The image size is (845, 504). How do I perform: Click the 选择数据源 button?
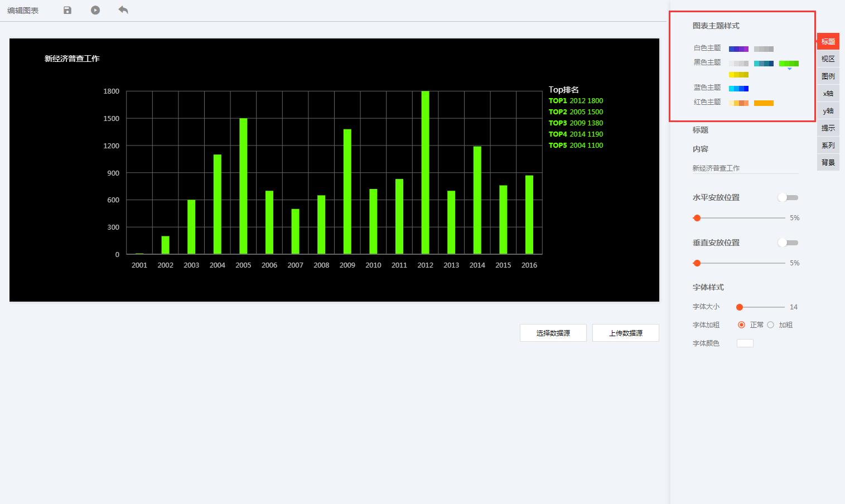pos(553,333)
